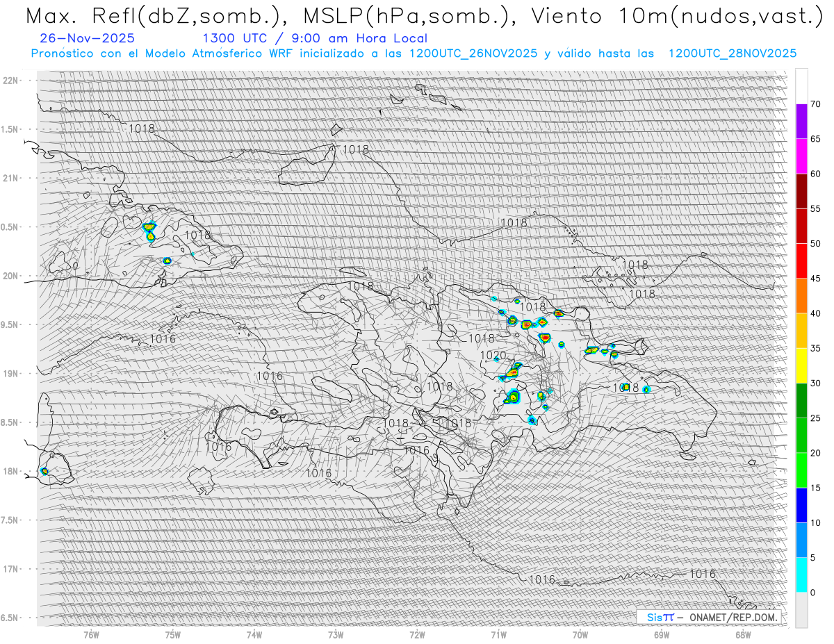Click the '69W' longitude axis label
The width and height of the screenshot is (834, 644).
coord(662,634)
